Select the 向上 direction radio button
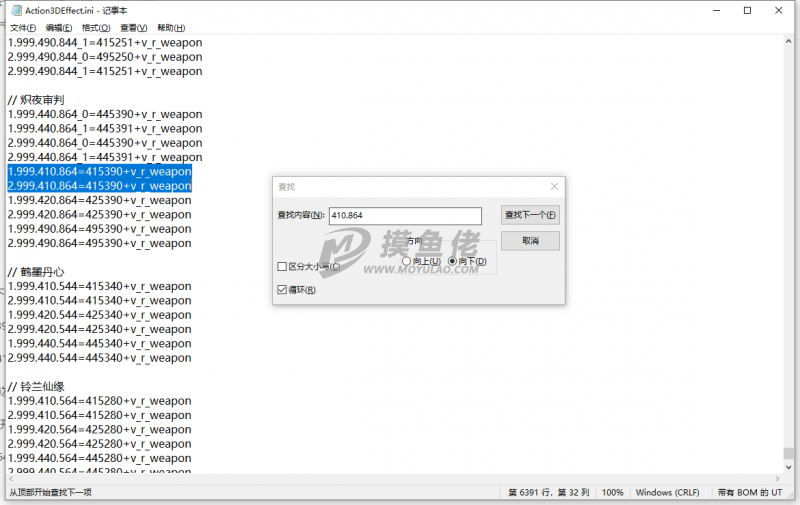Viewport: 800px width, 505px height. pos(406,262)
